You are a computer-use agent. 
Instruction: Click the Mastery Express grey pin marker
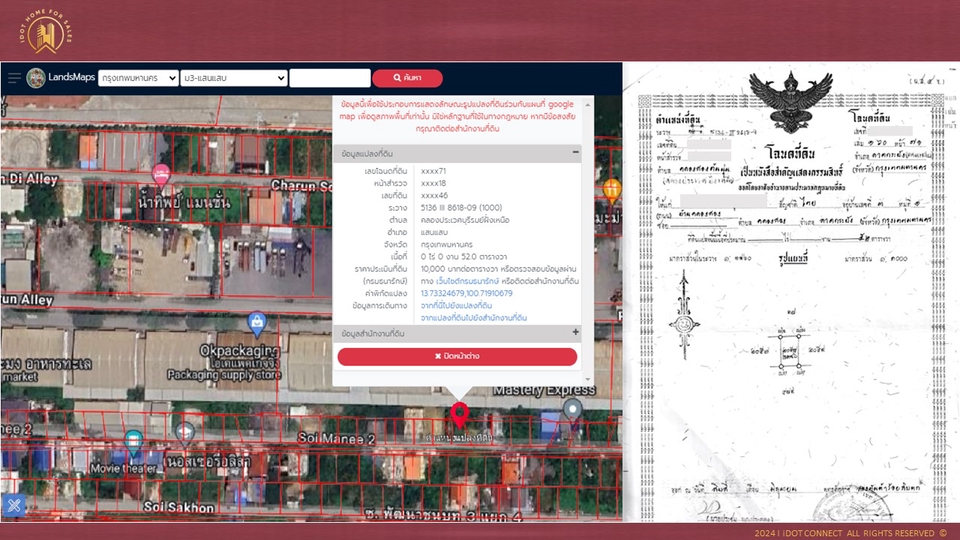click(x=572, y=410)
